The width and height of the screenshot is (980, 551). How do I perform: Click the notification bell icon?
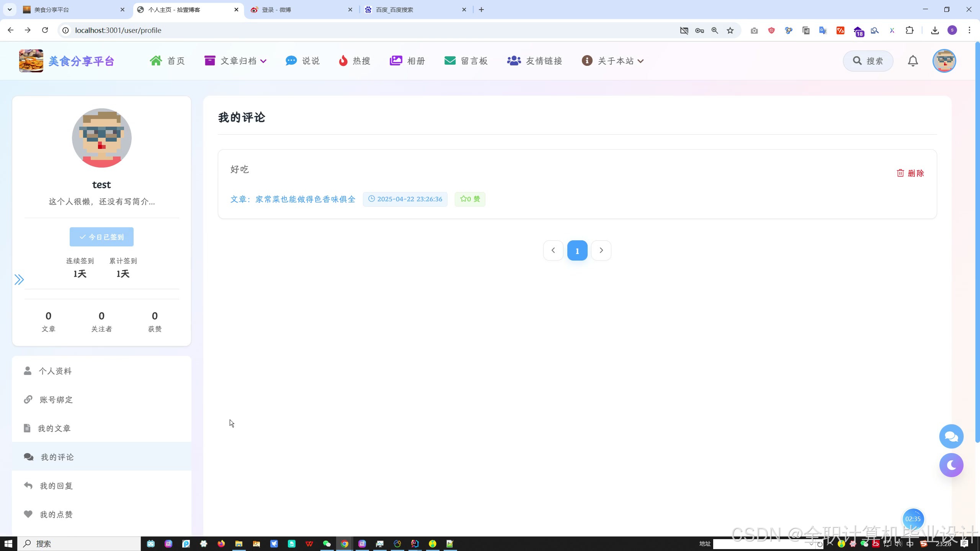913,61
